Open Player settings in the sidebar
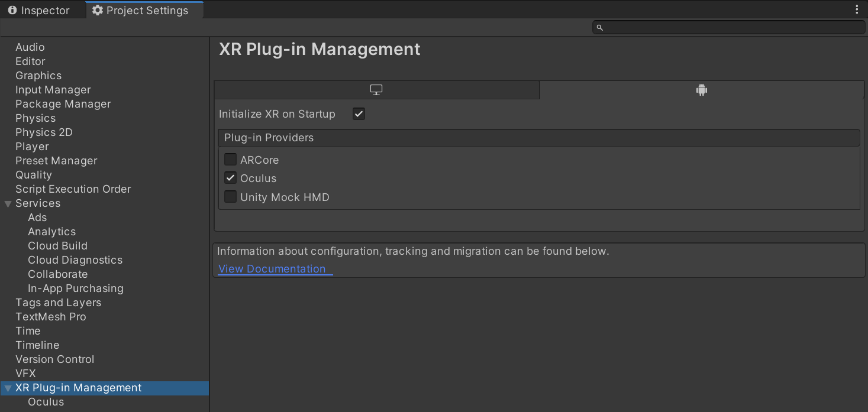 pos(32,147)
